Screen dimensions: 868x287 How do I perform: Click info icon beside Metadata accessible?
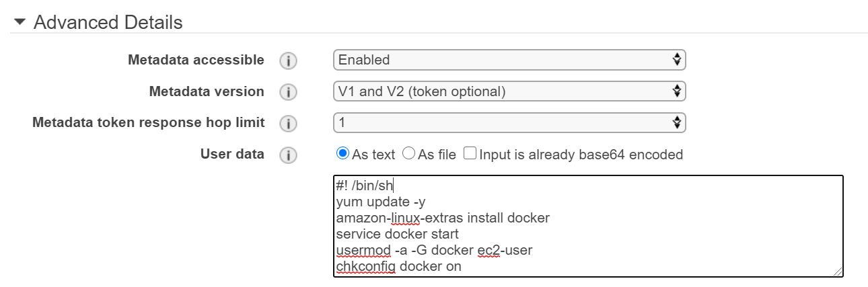(x=288, y=60)
